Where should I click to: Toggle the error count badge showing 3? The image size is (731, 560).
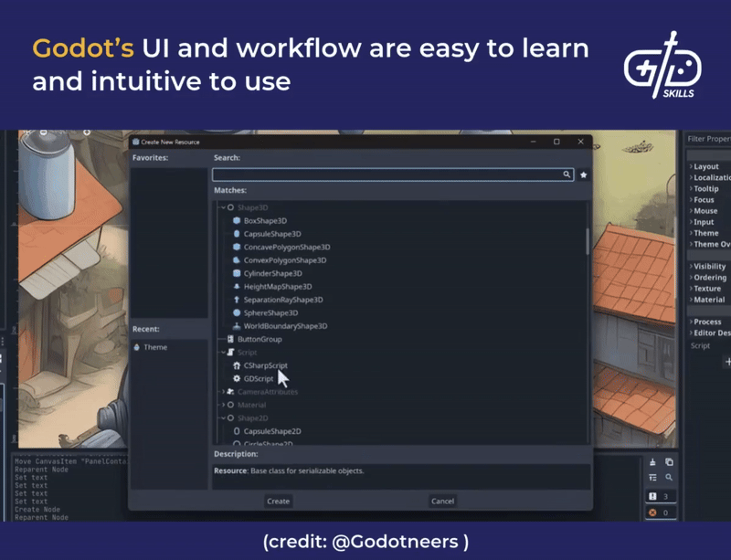(659, 496)
